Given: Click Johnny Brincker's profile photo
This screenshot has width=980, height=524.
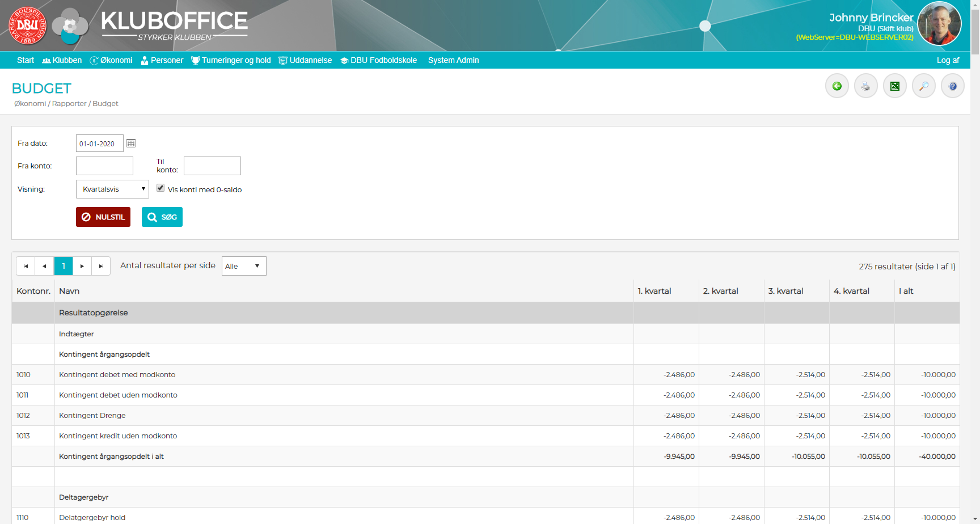Looking at the screenshot, I should [x=939, y=24].
